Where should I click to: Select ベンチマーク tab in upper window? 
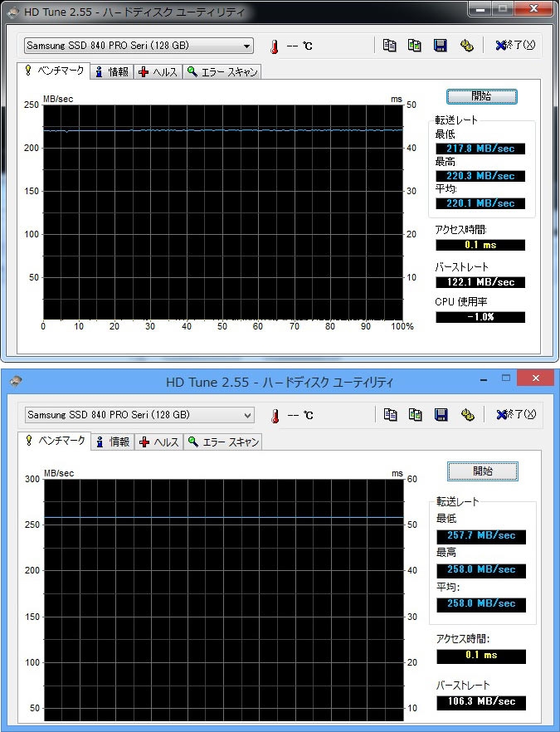pyautogui.click(x=54, y=71)
